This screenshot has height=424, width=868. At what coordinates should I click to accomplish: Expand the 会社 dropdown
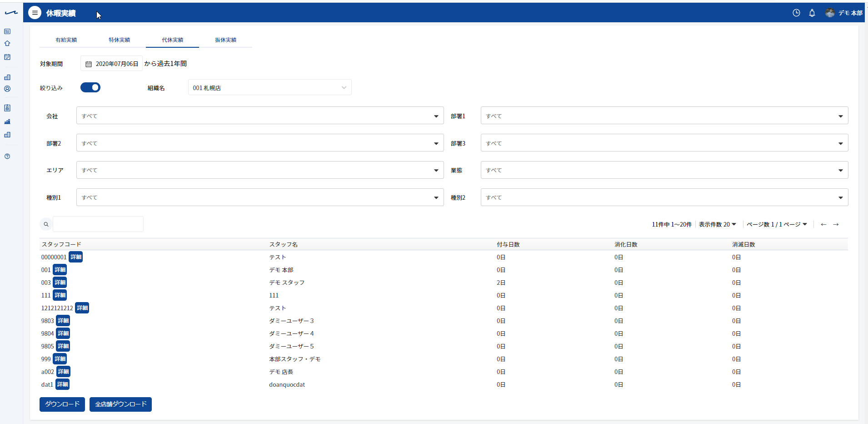click(260, 116)
